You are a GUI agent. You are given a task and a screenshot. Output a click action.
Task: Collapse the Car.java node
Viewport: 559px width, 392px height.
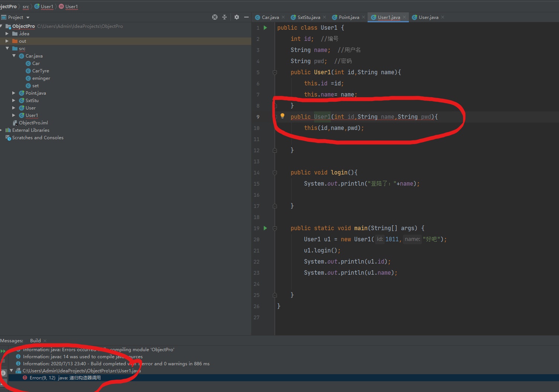pyautogui.click(x=14, y=56)
